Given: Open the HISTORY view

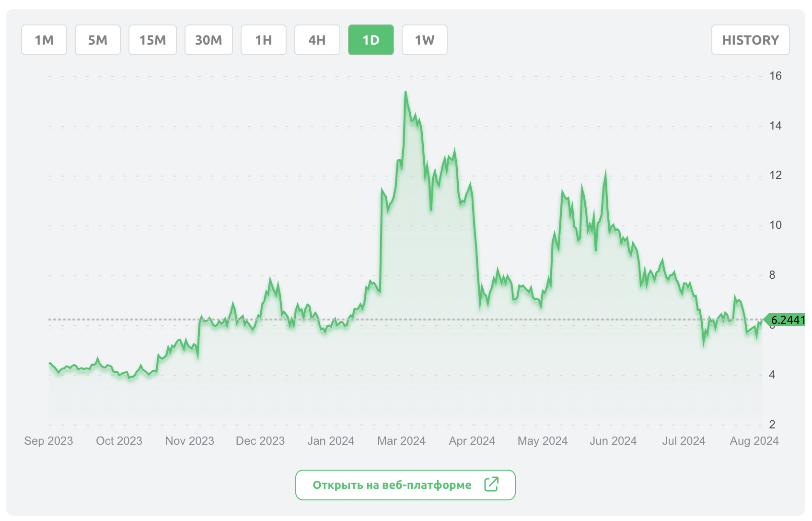Looking at the screenshot, I should 750,40.
